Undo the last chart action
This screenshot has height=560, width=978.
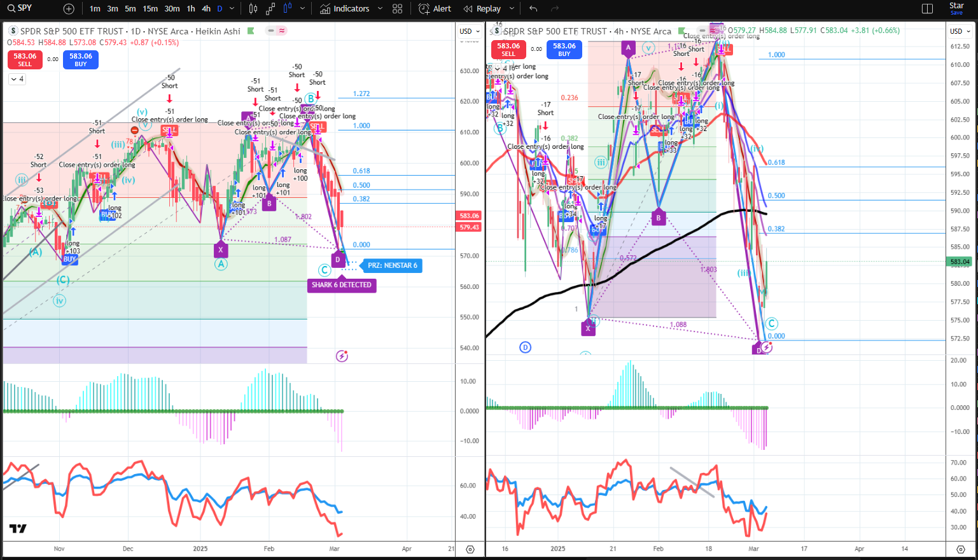[533, 9]
